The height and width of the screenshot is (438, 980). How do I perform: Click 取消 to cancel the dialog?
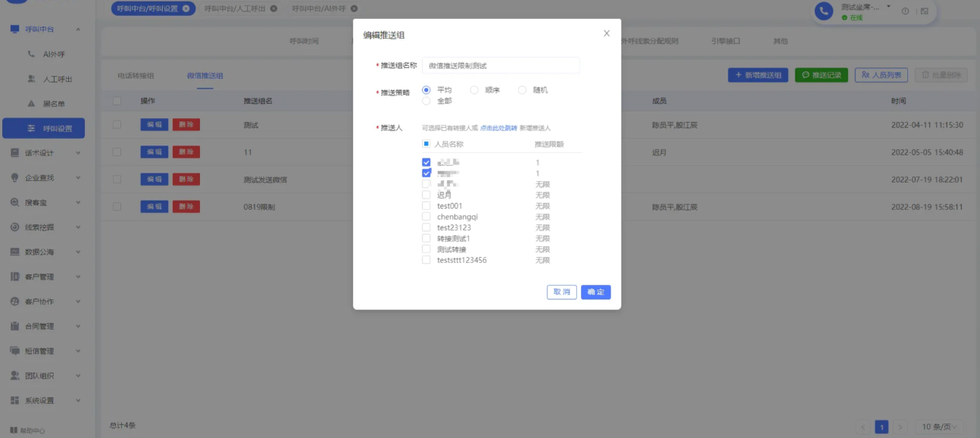(x=562, y=293)
